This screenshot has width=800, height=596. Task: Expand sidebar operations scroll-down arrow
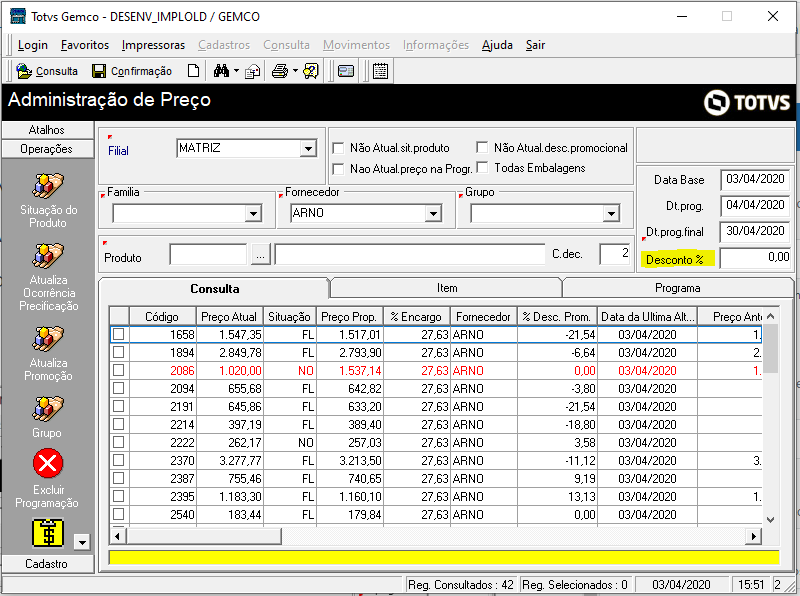(82, 542)
